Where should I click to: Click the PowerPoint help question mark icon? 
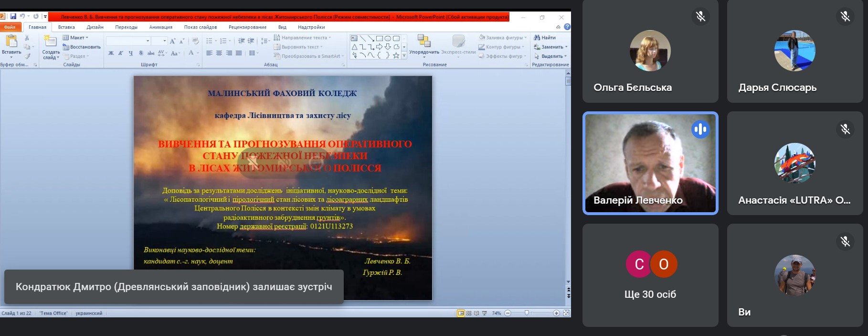coord(567,27)
